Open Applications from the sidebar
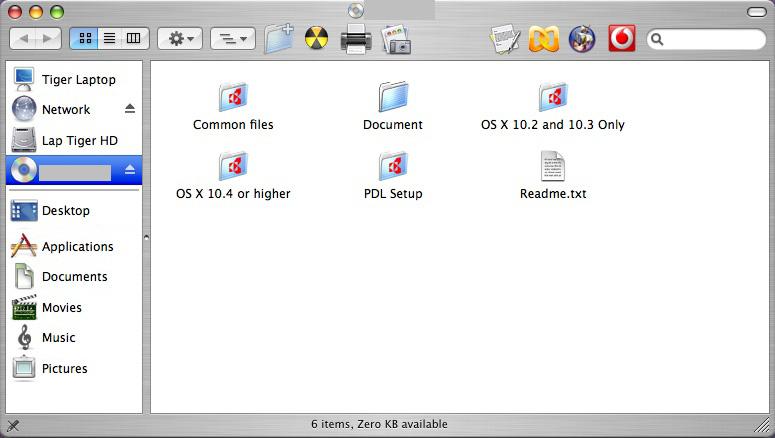Viewport: 775px width, 438px height. (74, 246)
